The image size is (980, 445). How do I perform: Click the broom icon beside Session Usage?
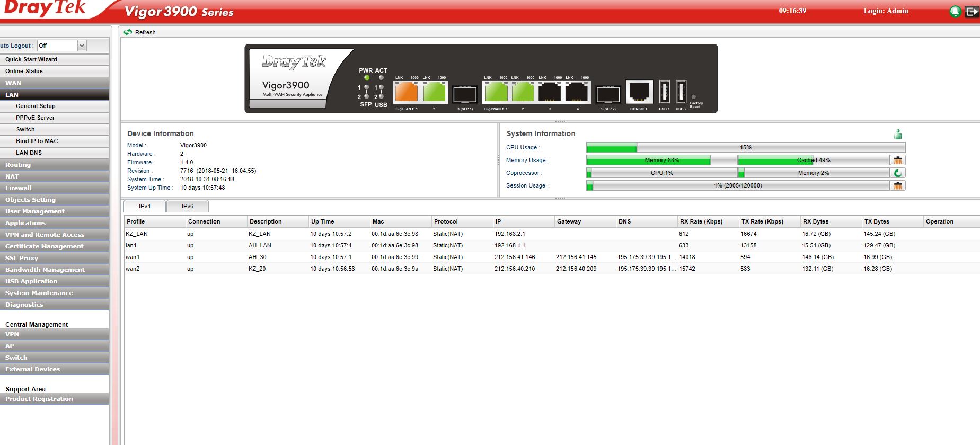[x=898, y=185]
